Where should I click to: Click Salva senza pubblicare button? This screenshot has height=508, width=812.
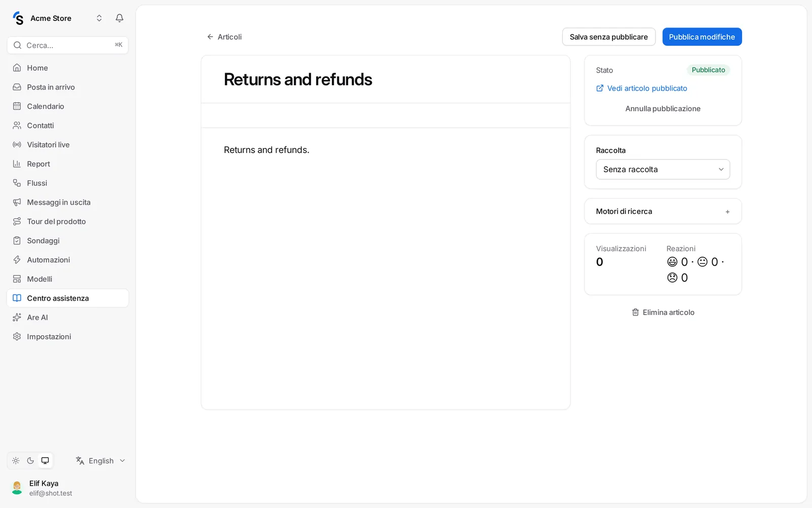tap(608, 37)
